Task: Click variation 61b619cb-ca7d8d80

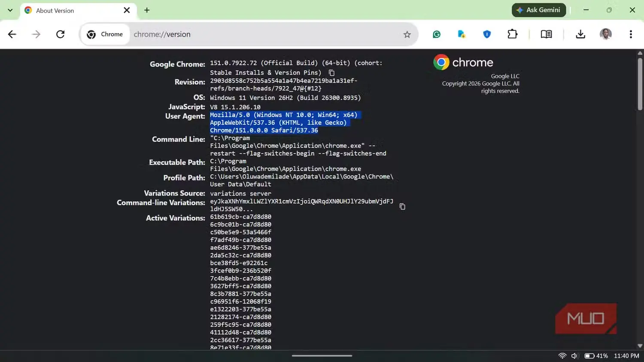Action: [x=240, y=217]
